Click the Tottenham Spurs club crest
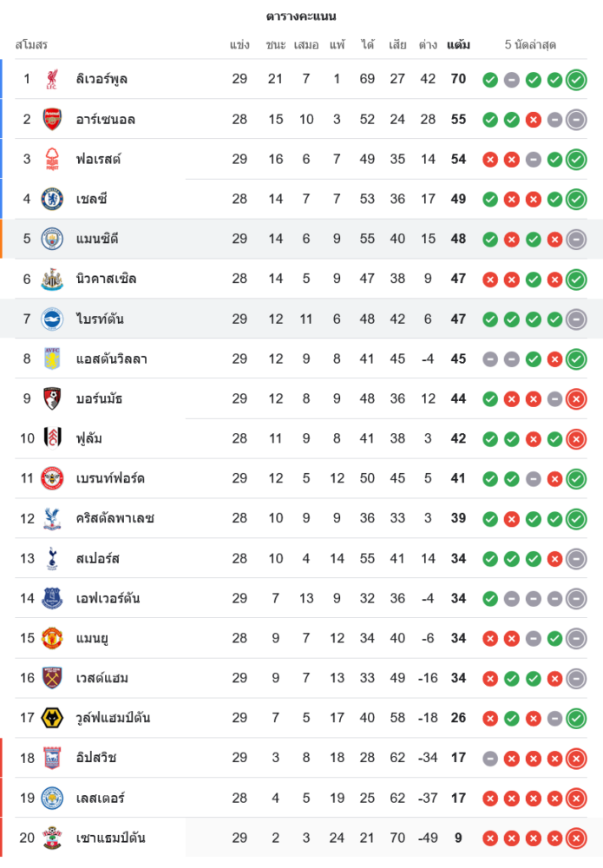 53,559
